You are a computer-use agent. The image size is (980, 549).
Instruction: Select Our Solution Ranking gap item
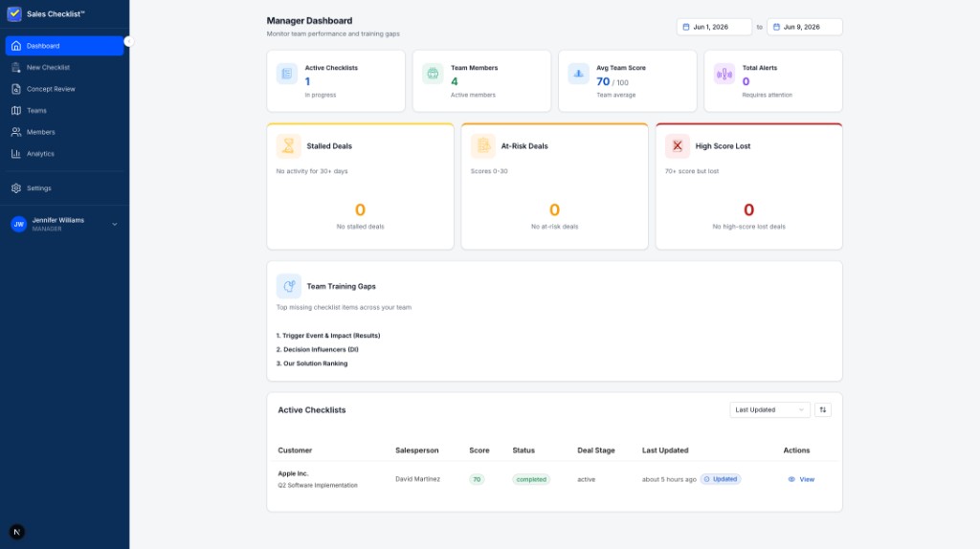pos(312,363)
